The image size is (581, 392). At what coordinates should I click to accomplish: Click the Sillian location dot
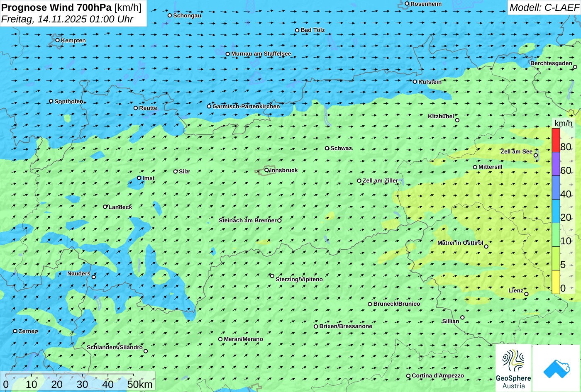click(462, 318)
